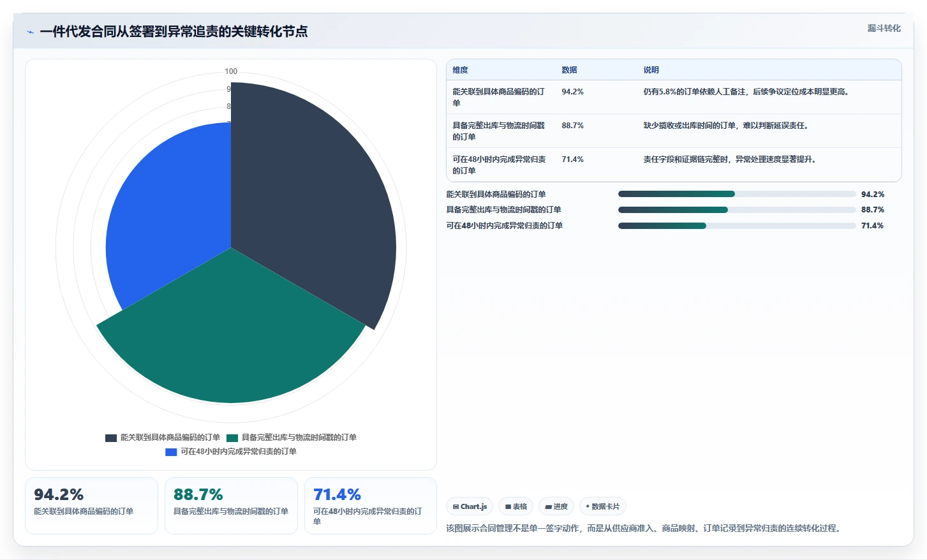Click the 进度 tag

(x=556, y=506)
